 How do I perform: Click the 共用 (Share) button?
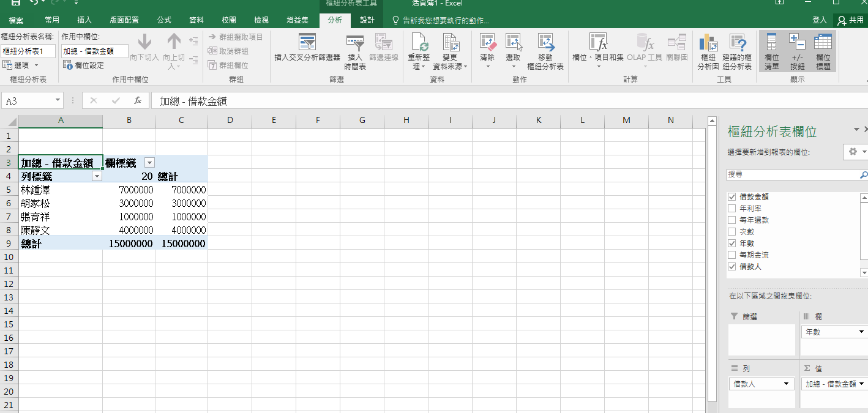851,20
